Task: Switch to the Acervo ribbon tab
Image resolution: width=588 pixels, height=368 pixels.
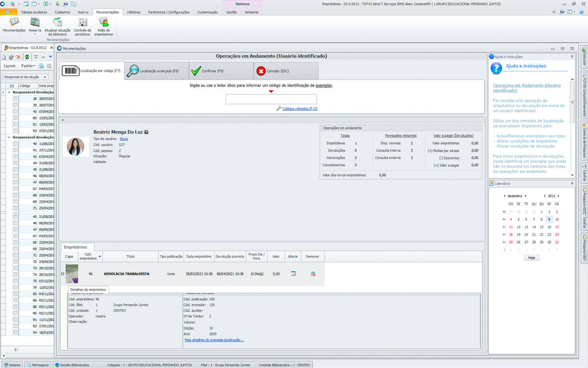Action: [83, 12]
